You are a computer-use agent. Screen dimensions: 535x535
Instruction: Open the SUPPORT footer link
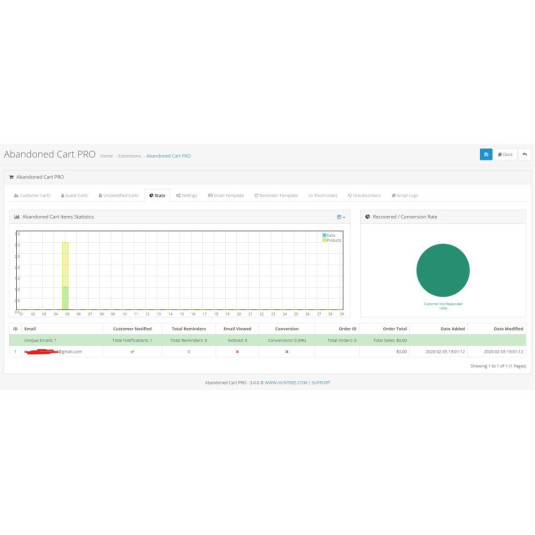[x=321, y=383]
